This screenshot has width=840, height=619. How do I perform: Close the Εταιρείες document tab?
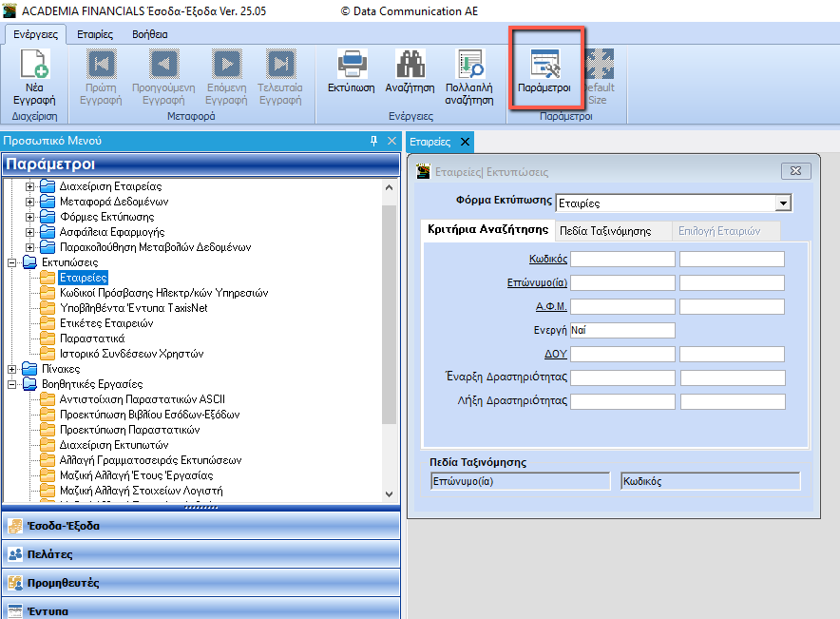click(465, 142)
